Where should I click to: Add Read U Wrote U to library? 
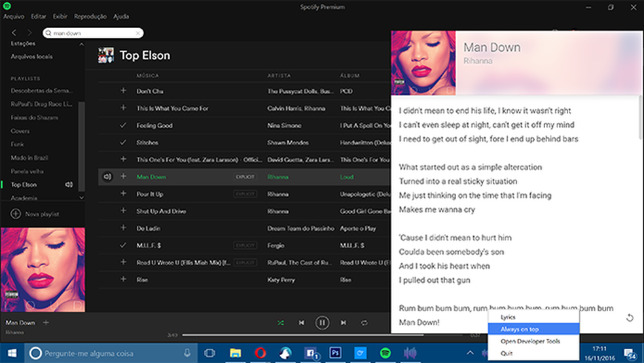point(123,262)
